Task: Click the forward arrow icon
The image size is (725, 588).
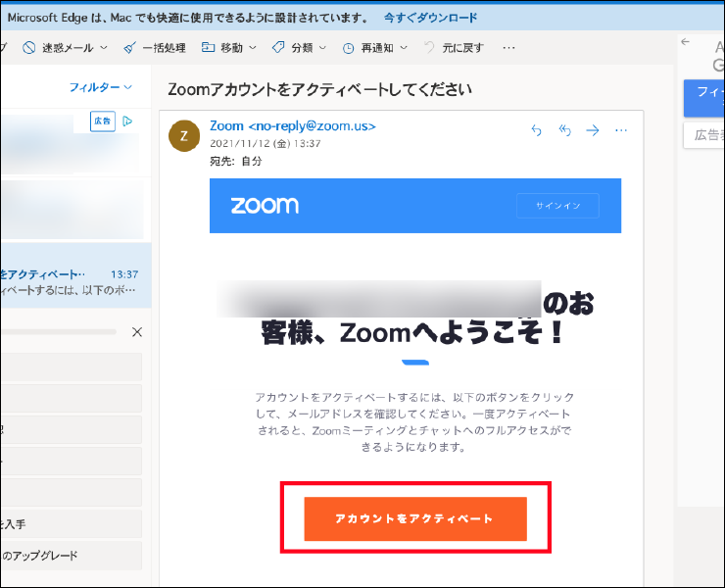Action: (x=593, y=130)
